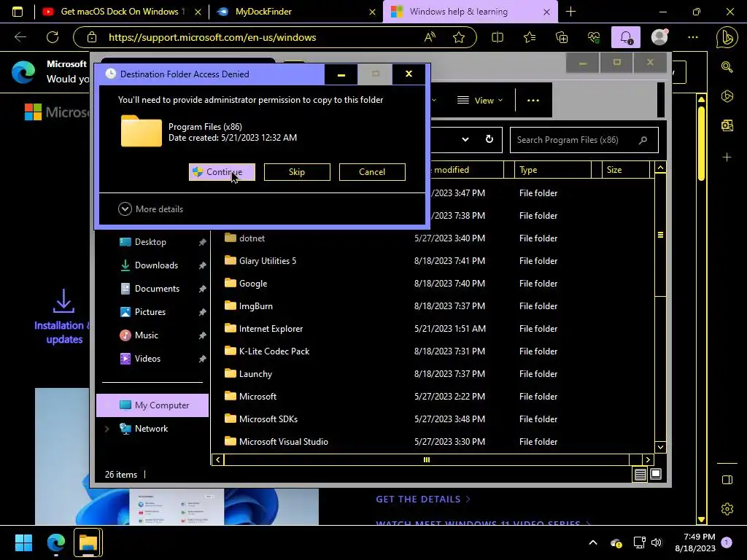The width and height of the screenshot is (747, 560).
Task: Open Browser essentials heart icon
Action: tap(594, 37)
